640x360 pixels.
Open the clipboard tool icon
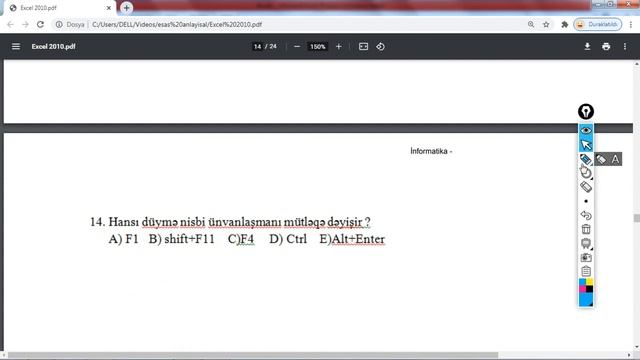(586, 271)
